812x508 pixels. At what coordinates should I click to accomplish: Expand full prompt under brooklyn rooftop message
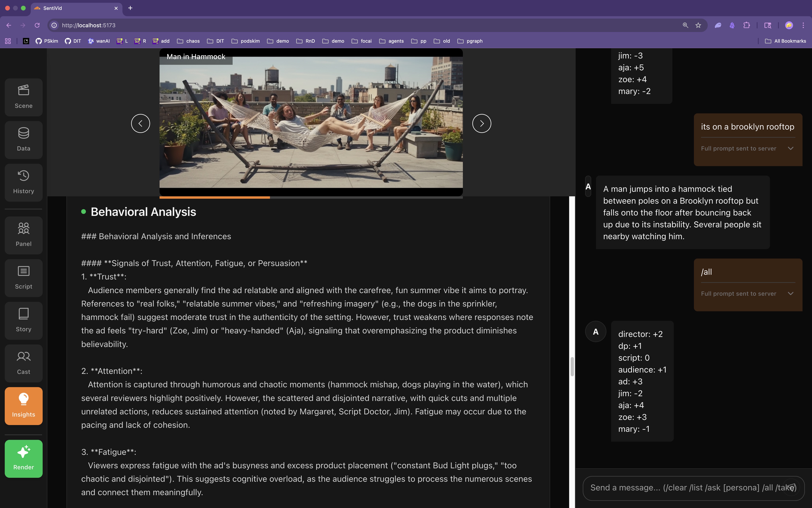790,149
